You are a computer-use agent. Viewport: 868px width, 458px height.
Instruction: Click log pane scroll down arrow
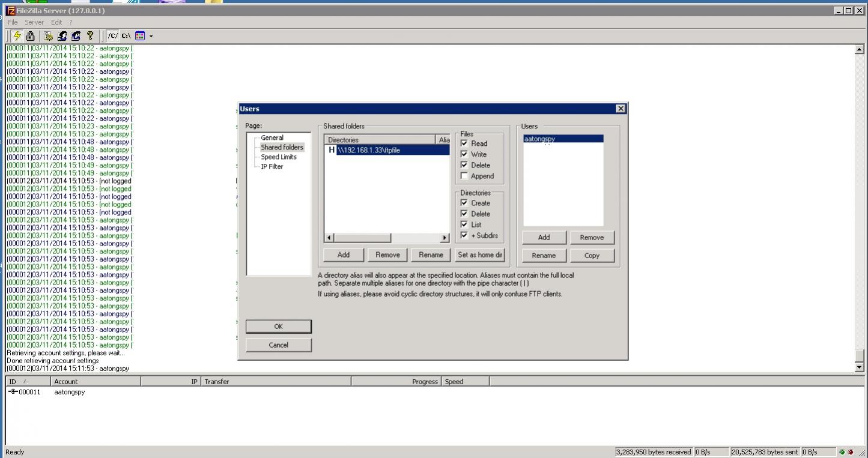point(859,367)
